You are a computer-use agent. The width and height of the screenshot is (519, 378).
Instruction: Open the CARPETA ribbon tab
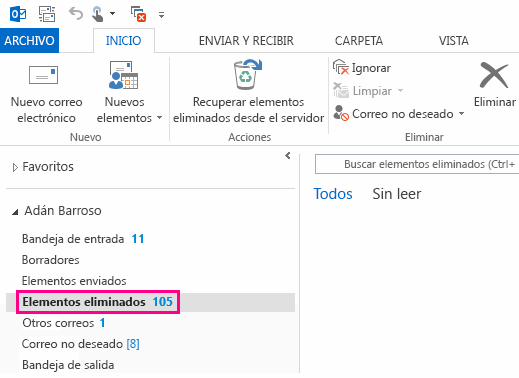point(359,41)
